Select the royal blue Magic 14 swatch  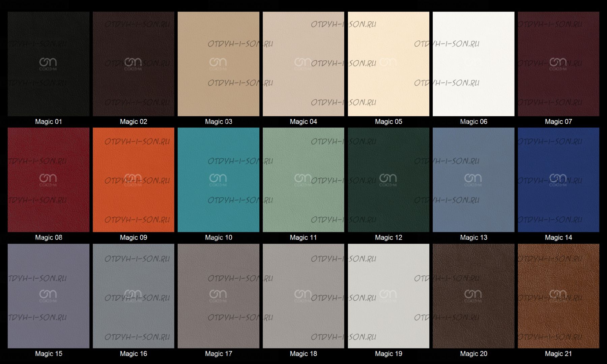pyautogui.click(x=558, y=180)
